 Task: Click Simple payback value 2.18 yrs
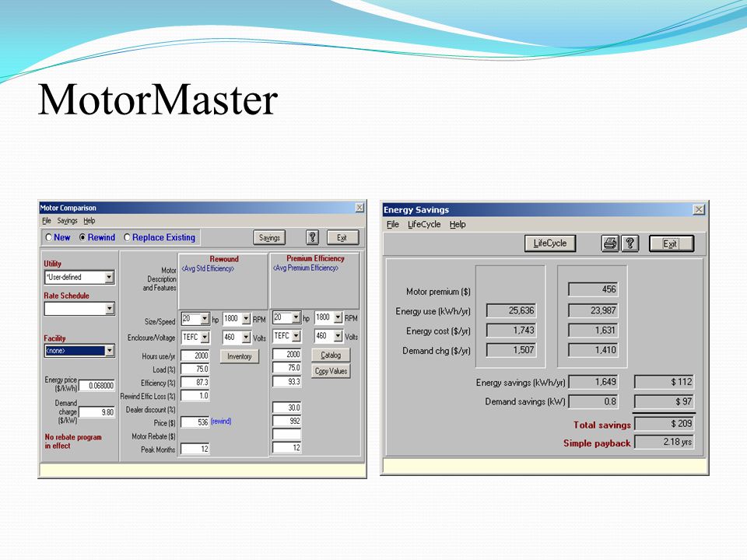coord(664,442)
